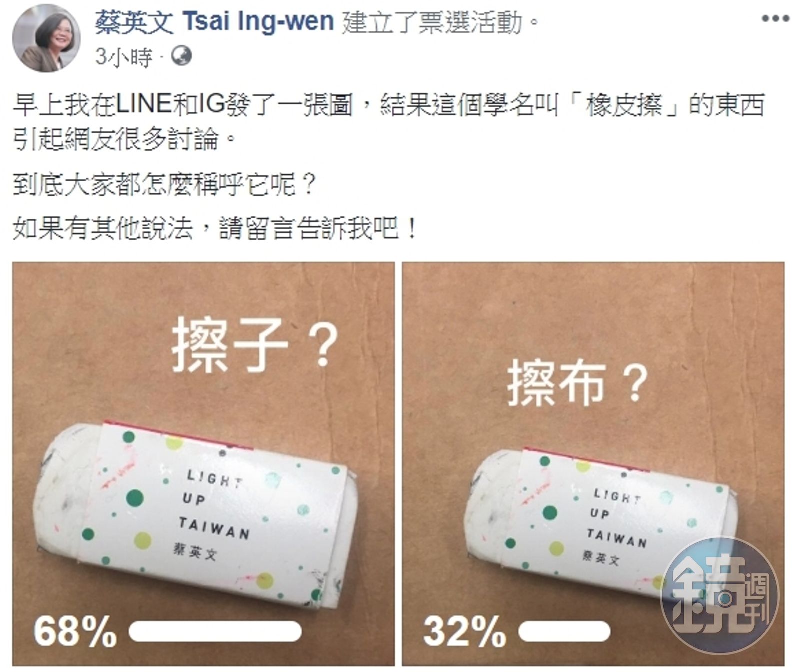The width and height of the screenshot is (800, 672).
Task: Click LIGHT UP TAIWAN label on right eraser
Action: [x=617, y=518]
